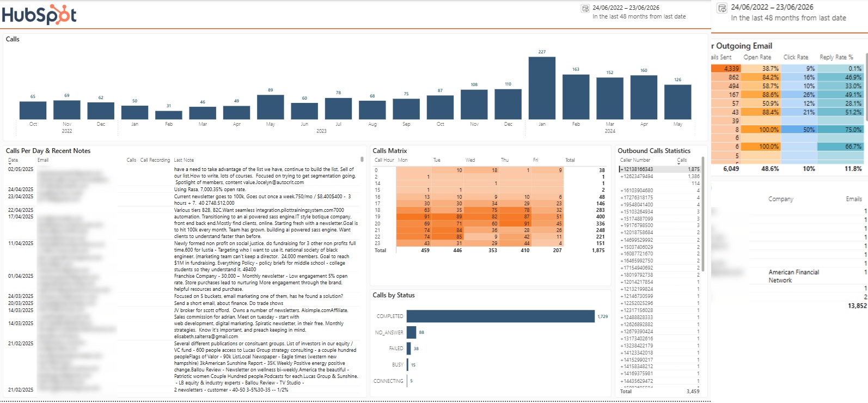Screen dimensions: 868x403
Task: Click the 50% click rate cell
Action: (x=799, y=130)
